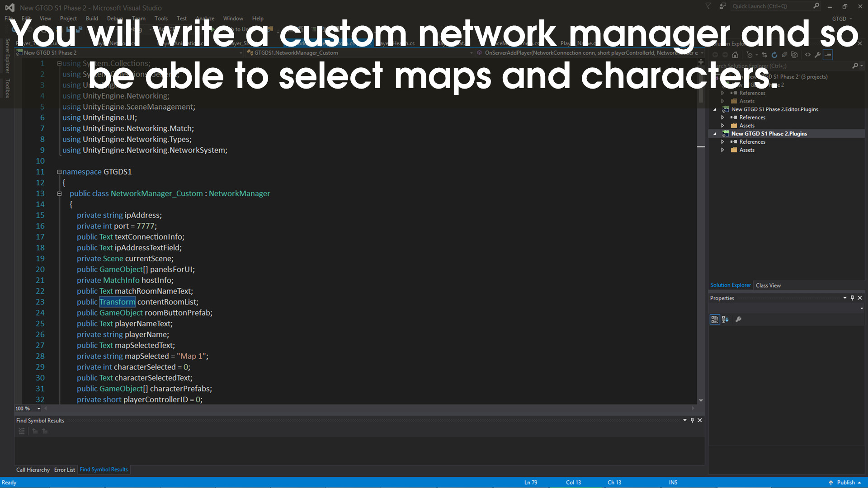Click the pin icon in Properties panel
Viewport: 868px width, 488px height.
[x=852, y=297]
